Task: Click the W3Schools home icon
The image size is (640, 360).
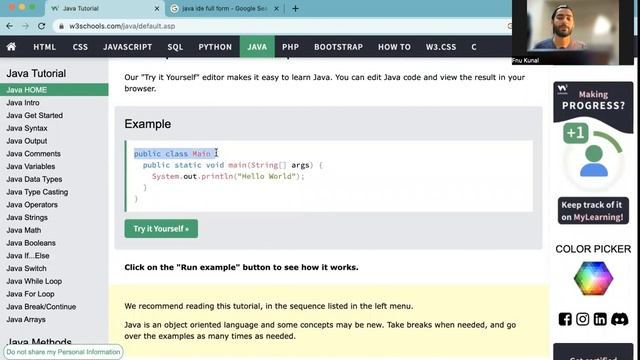Action: [11, 47]
